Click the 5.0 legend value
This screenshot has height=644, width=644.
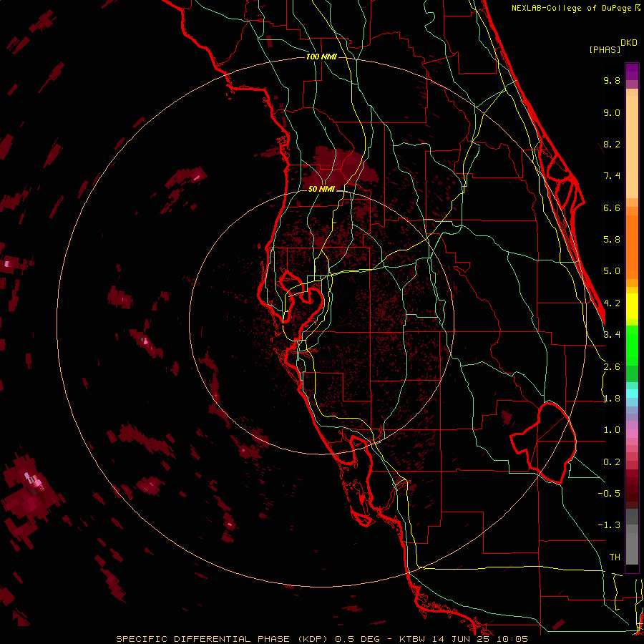[612, 271]
